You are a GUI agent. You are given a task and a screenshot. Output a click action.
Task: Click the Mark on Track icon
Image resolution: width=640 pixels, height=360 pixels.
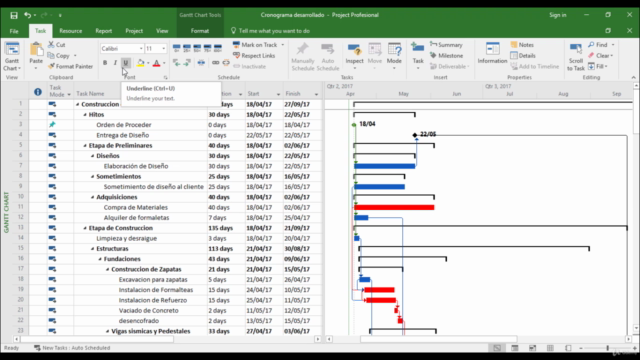pos(236,44)
